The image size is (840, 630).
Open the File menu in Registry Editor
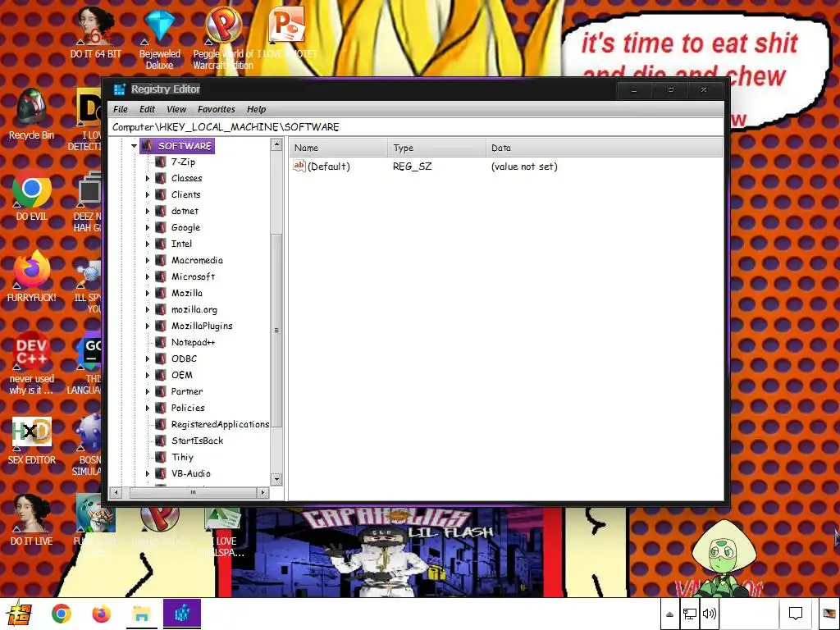click(121, 109)
